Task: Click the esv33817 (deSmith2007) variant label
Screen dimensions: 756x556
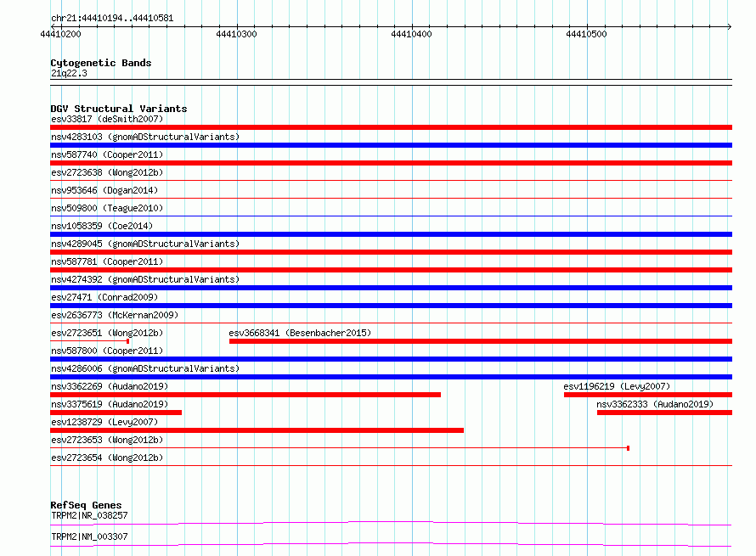Action: click(x=107, y=119)
